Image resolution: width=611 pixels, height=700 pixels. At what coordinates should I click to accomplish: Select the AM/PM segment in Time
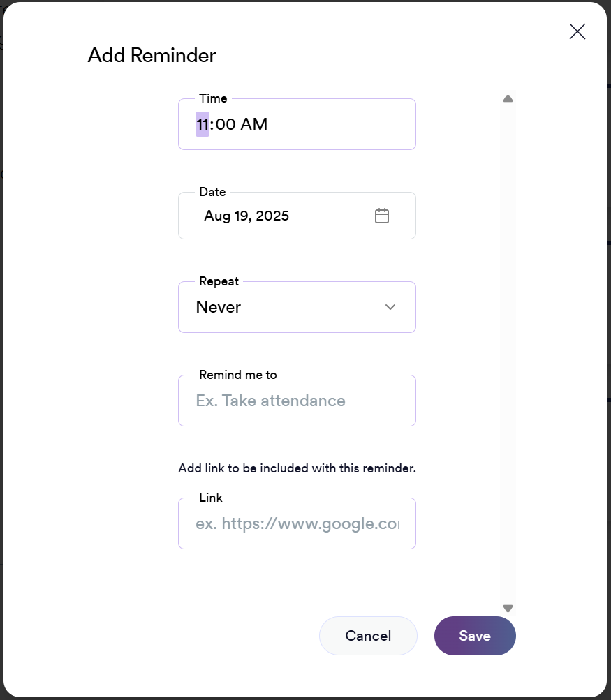point(254,125)
